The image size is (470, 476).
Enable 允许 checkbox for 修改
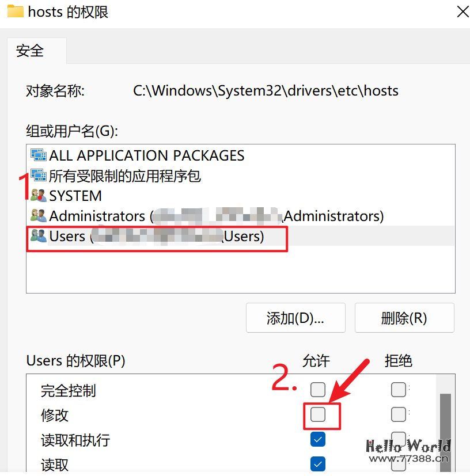coord(317,414)
